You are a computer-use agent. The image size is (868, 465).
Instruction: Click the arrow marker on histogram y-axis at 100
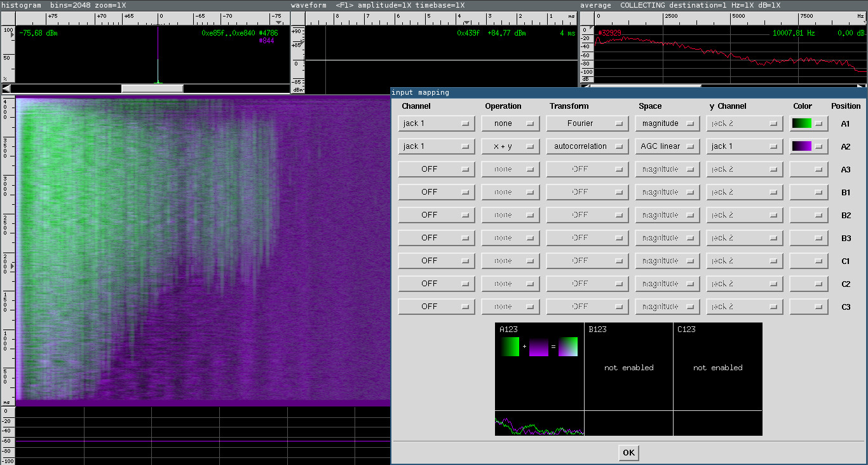[12, 36]
